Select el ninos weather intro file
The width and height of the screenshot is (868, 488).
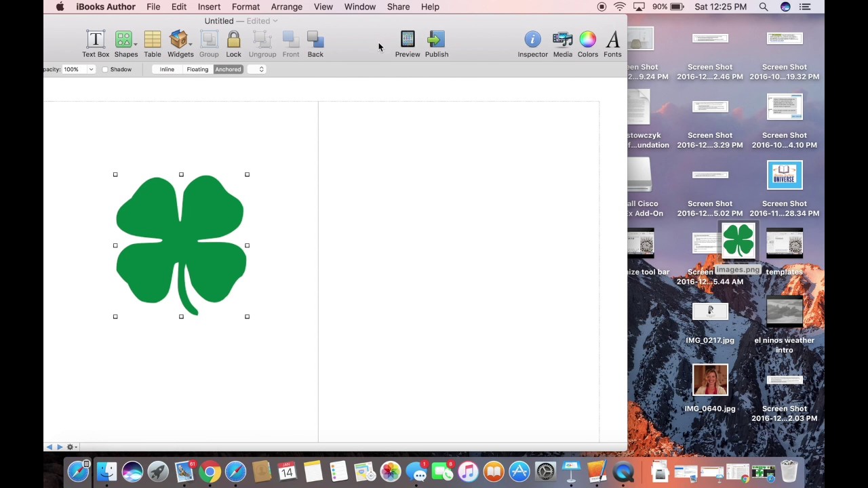[785, 324]
